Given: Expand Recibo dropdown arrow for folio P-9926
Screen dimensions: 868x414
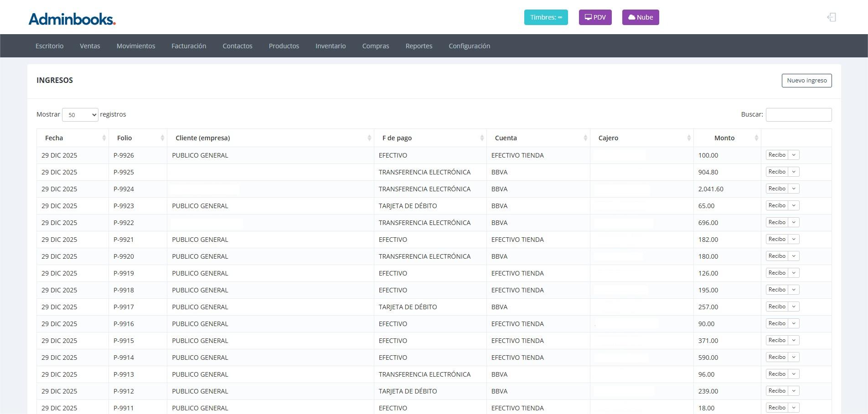Looking at the screenshot, I should coord(794,155).
